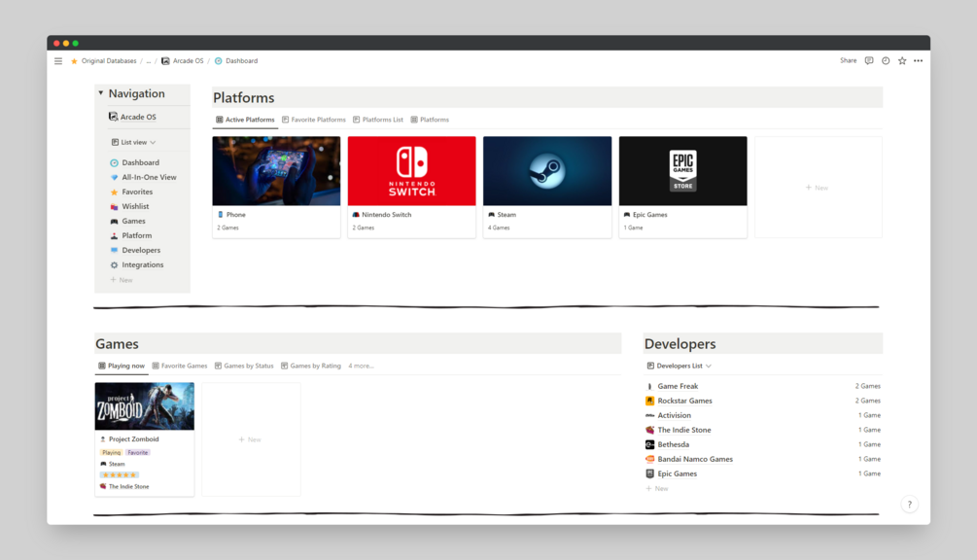Click the Games controller icon in navigation
Image resolution: width=977 pixels, height=560 pixels.
pyautogui.click(x=114, y=221)
